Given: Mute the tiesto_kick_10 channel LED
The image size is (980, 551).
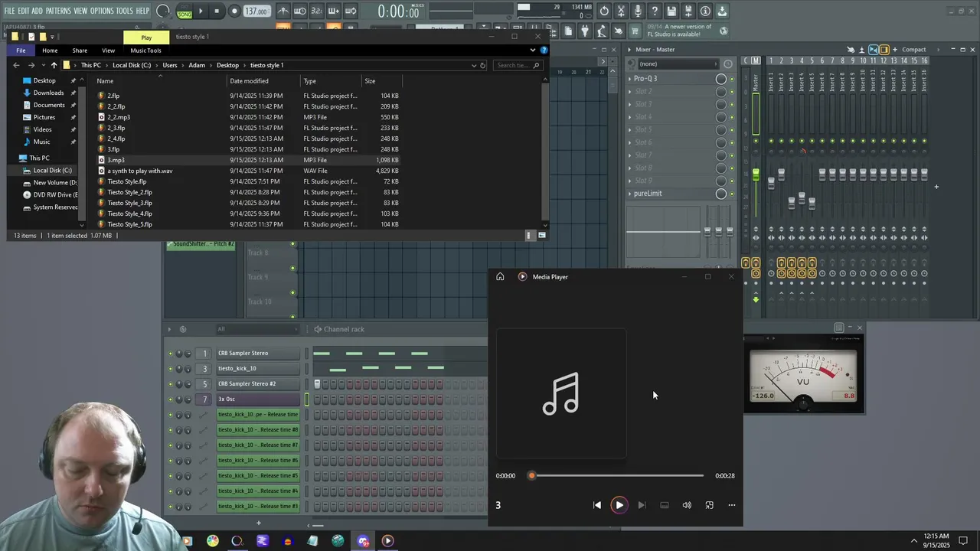Looking at the screenshot, I should (171, 368).
